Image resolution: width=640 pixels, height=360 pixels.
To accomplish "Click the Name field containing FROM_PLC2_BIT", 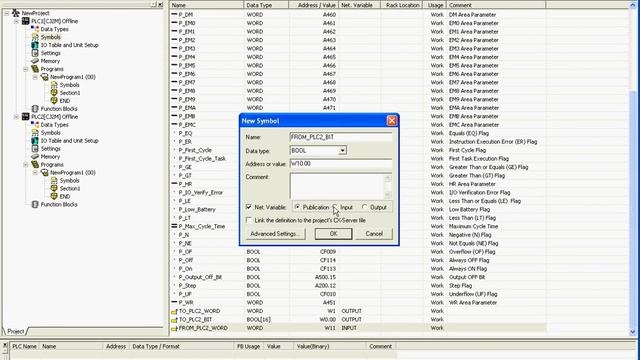I will [x=341, y=137].
